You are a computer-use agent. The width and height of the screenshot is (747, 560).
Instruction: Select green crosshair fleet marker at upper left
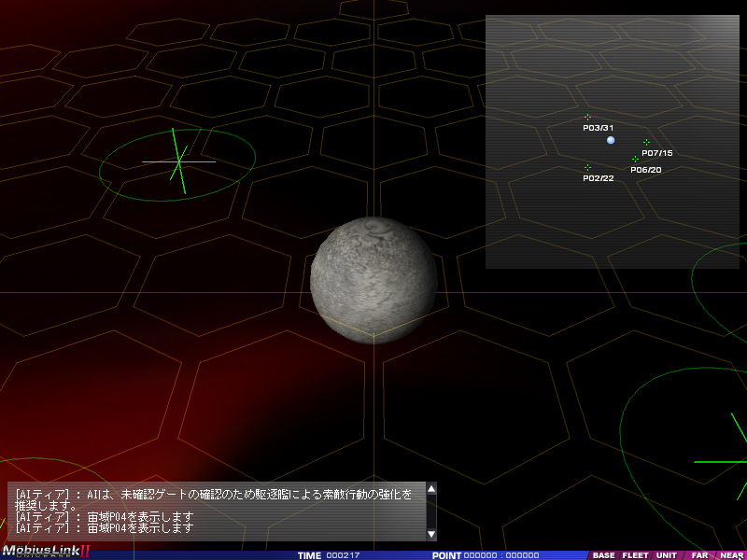tap(178, 161)
